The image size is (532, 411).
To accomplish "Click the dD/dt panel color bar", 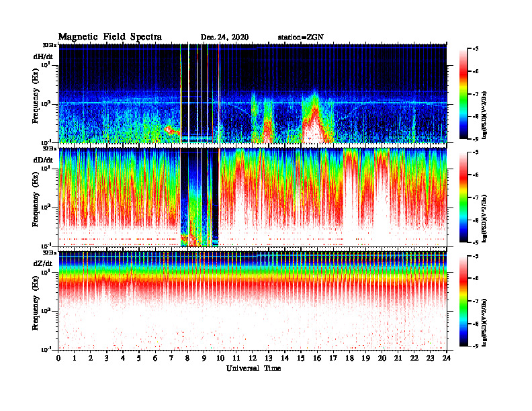I will tap(463, 197).
